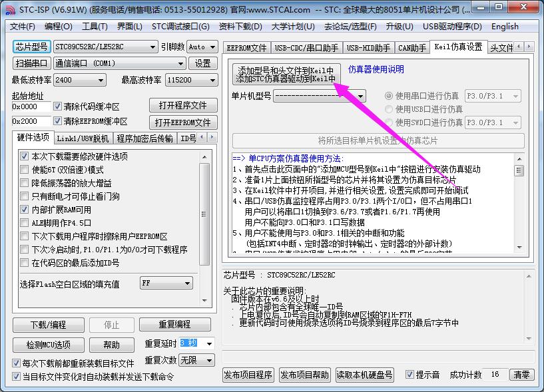Click the 清零 button to reset count
The height and width of the screenshot is (392, 544).
point(522,375)
